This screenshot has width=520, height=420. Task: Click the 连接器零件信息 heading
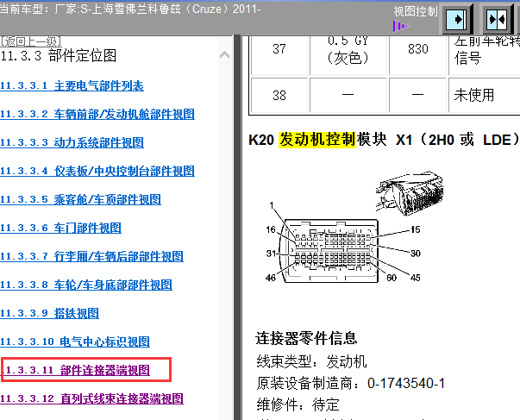(306, 338)
